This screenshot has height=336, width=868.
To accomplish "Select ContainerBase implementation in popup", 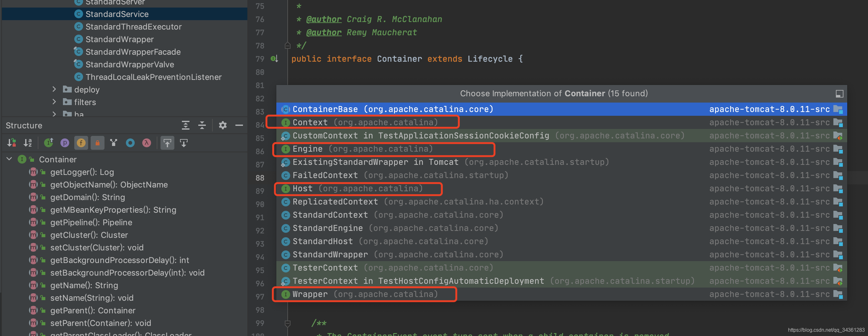I will point(561,109).
